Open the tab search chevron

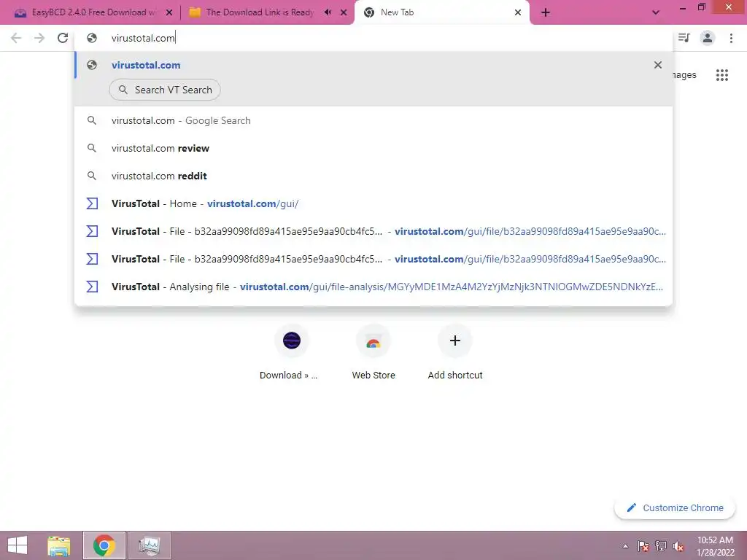point(656,13)
